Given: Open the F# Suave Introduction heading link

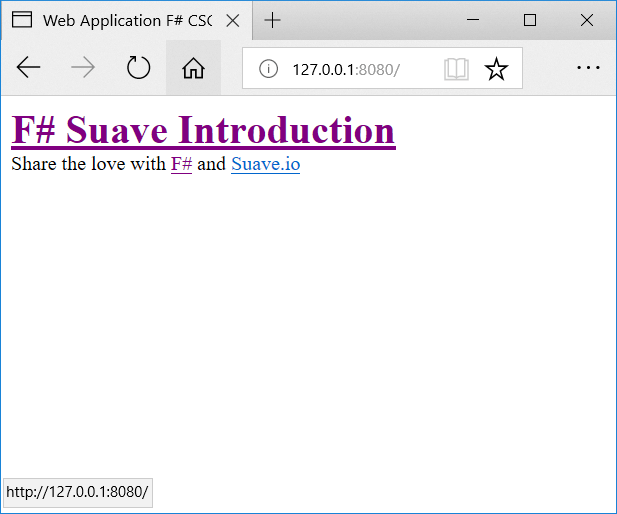Looking at the screenshot, I should click(203, 130).
